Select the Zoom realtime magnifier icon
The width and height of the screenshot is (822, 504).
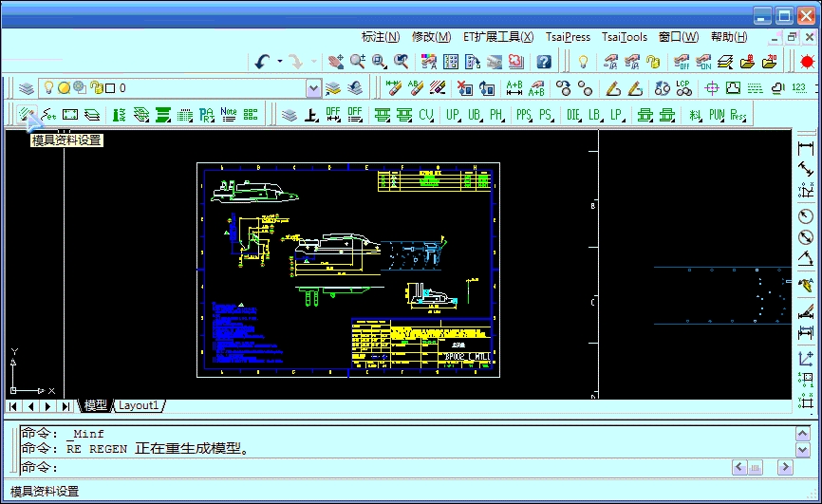click(x=358, y=62)
